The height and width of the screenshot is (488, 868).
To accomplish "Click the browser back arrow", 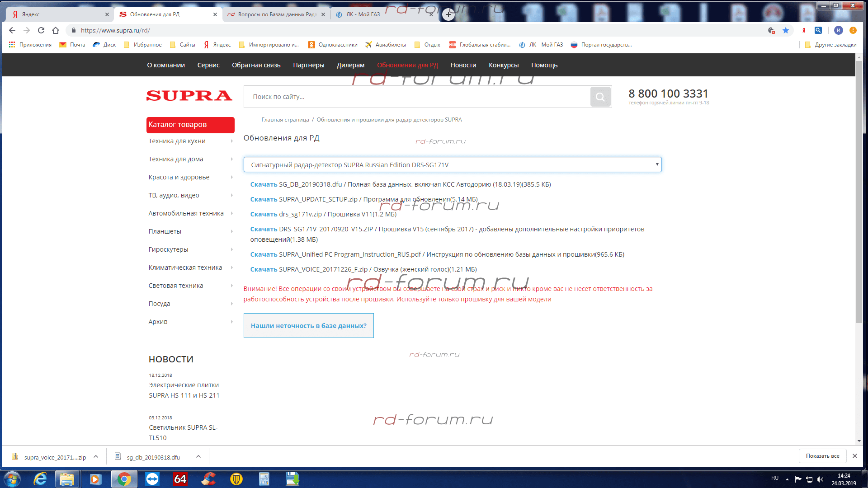I will tap(12, 30).
